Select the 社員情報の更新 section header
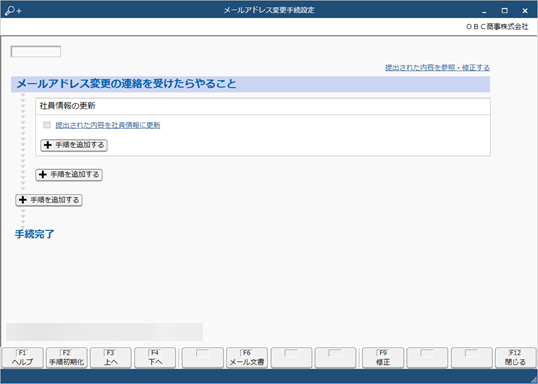The image size is (538, 384). pos(263,106)
